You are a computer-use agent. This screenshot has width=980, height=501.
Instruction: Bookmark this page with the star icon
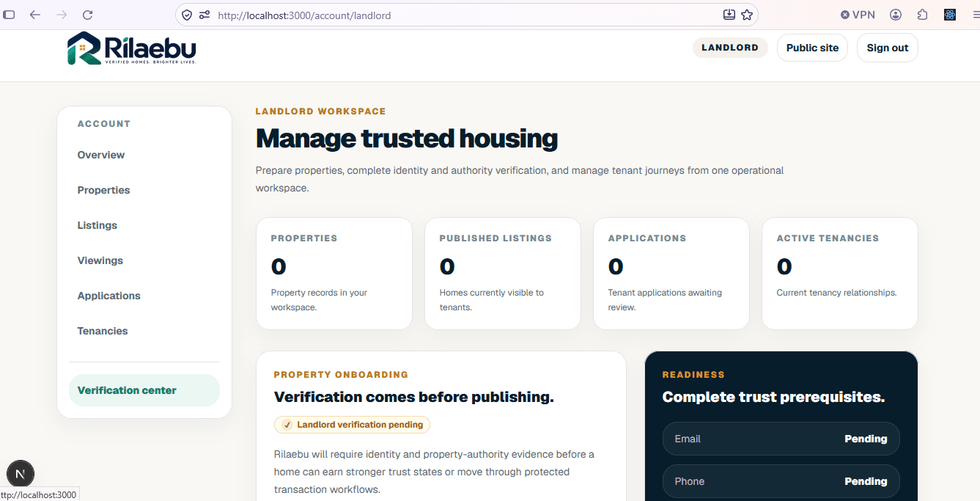click(x=747, y=15)
